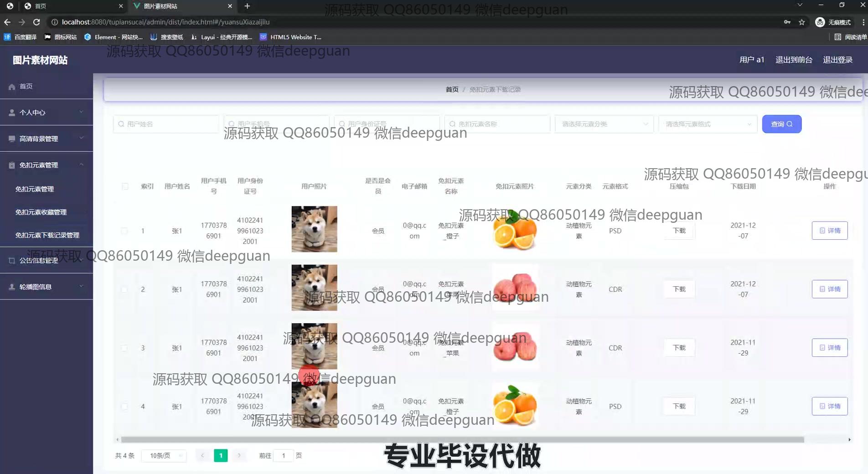Click 退出登录 in the header
This screenshot has height=474, width=868.
tap(837, 60)
